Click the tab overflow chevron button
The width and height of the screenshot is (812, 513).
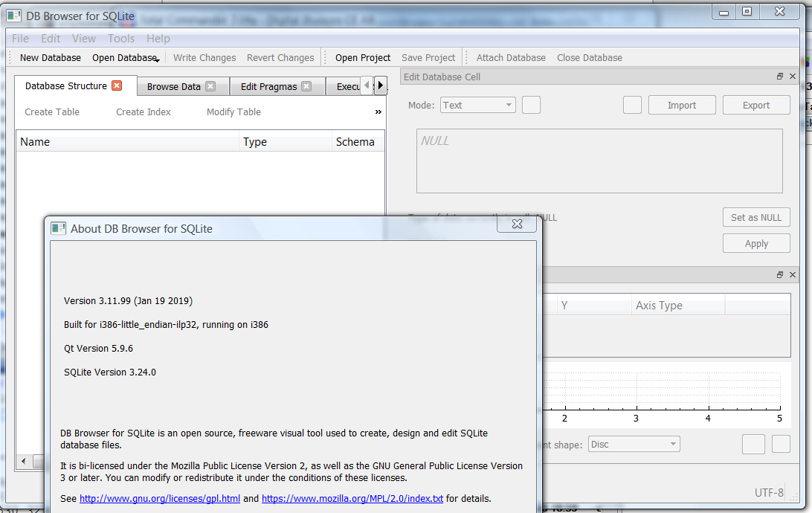click(378, 112)
